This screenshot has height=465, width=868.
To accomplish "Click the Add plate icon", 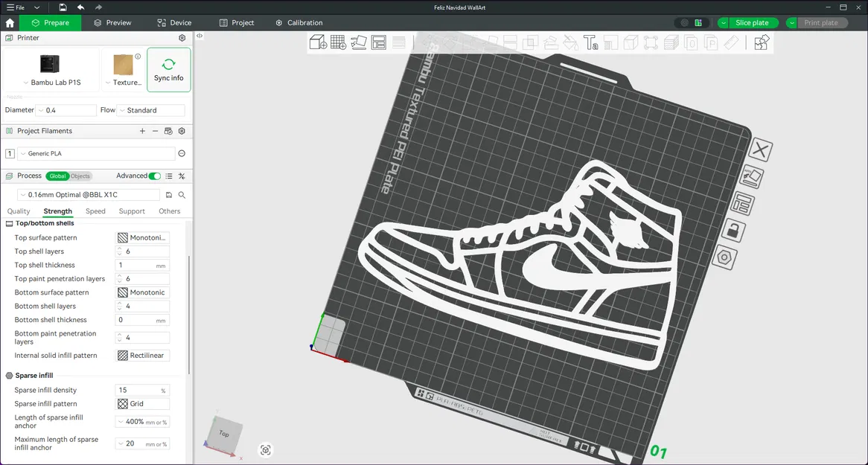I will 338,42.
